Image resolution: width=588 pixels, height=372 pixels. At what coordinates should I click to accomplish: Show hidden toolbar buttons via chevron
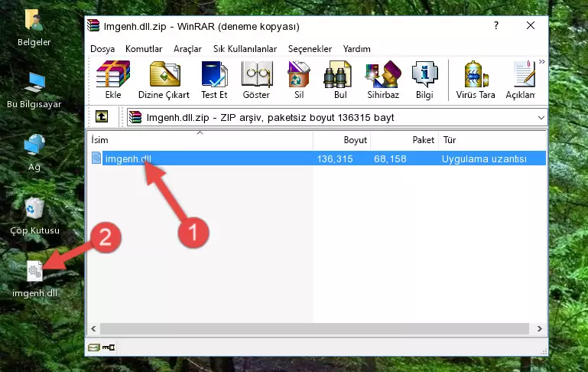(542, 62)
